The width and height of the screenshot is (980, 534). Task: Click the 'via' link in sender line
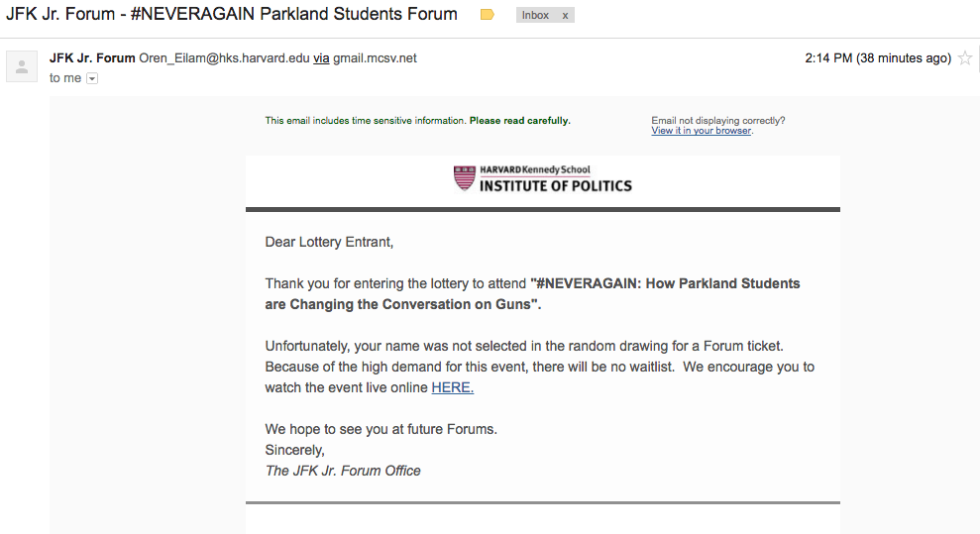[321, 58]
